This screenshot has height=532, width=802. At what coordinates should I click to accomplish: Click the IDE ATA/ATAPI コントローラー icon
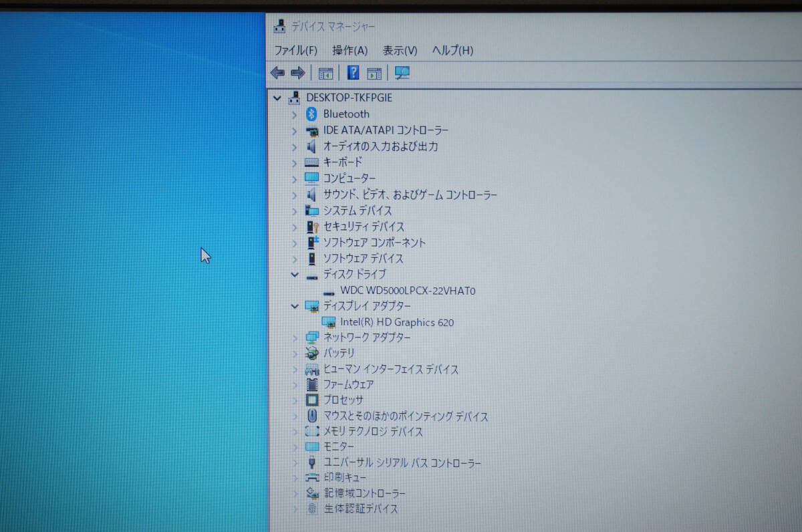point(311,130)
